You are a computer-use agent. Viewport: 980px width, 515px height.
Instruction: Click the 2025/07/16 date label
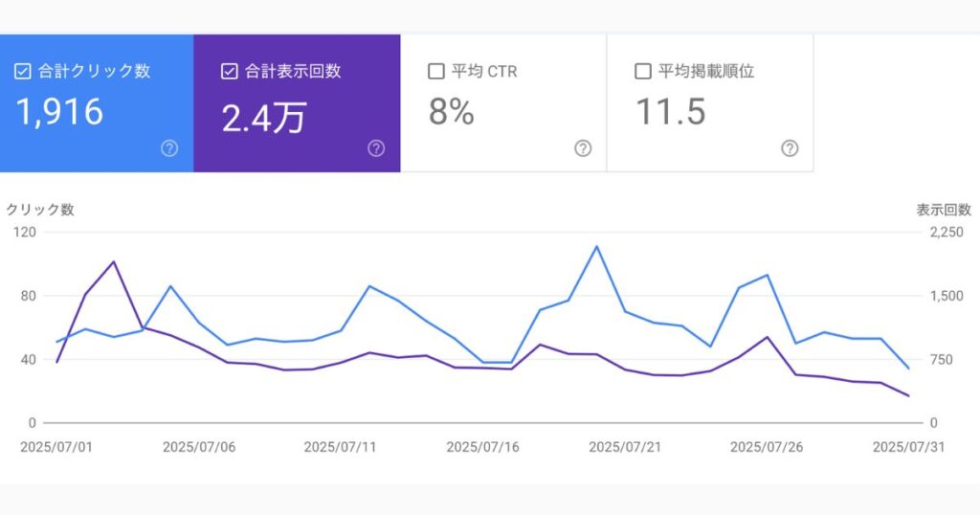pyautogui.click(x=482, y=447)
